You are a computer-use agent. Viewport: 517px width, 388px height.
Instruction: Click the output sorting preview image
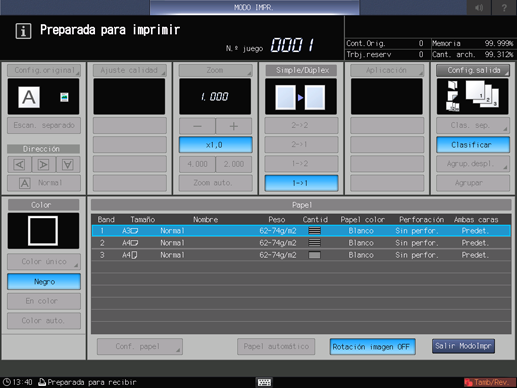point(473,97)
